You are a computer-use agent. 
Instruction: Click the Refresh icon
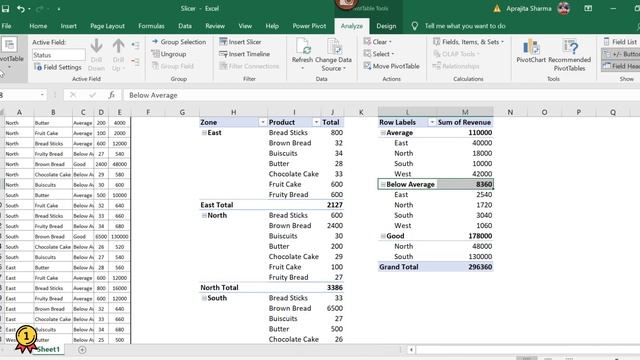tap(303, 46)
